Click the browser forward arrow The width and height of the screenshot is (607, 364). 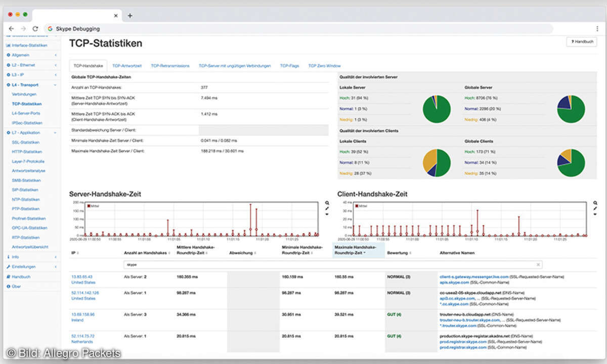pyautogui.click(x=23, y=29)
